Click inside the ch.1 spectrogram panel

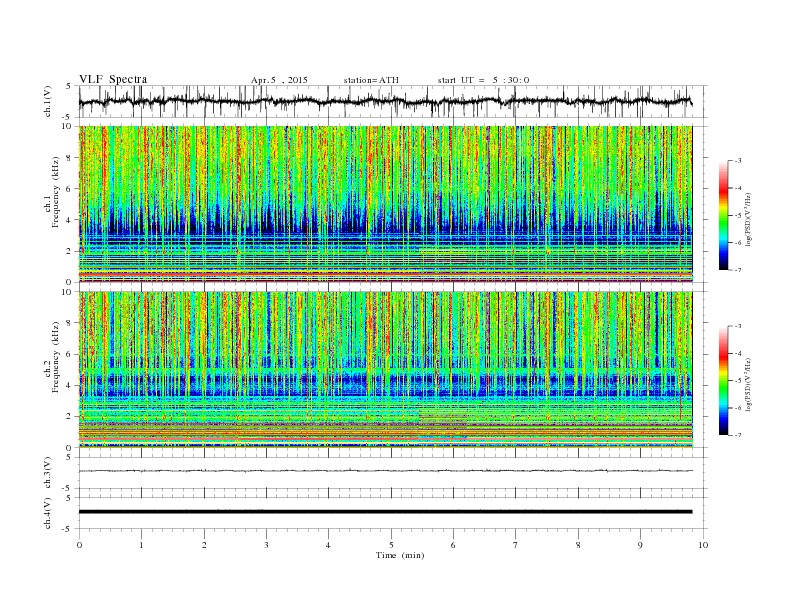coord(385,204)
